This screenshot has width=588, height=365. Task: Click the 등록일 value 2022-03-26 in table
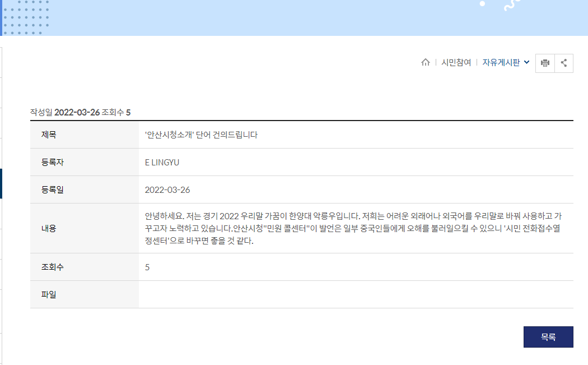pos(167,190)
